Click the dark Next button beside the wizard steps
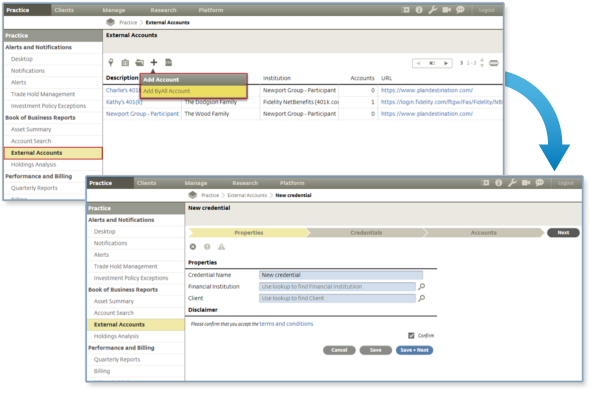 coord(563,233)
